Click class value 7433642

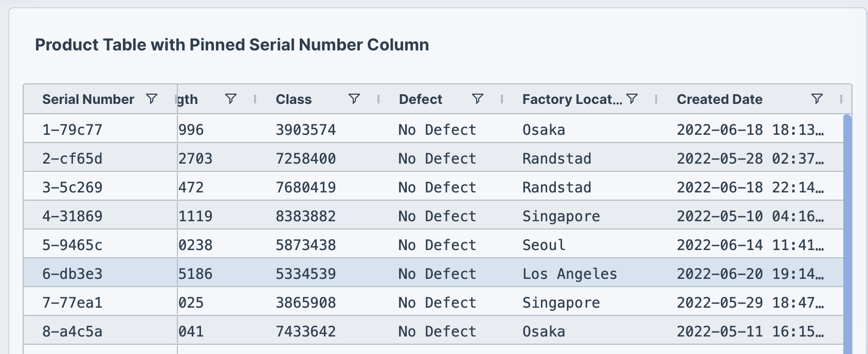pyautogui.click(x=305, y=331)
